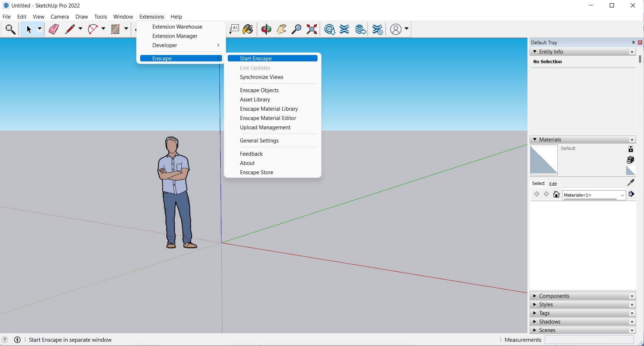Click the Default Tray vertical scrollbar
644x346 pixels.
[640, 59]
